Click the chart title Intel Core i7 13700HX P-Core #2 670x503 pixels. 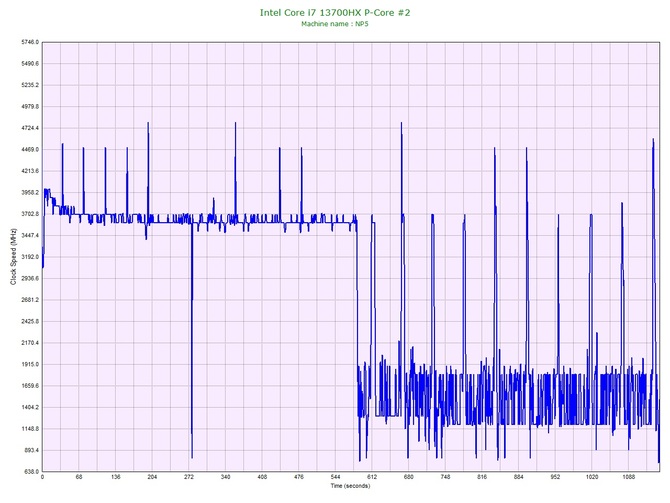click(x=335, y=12)
